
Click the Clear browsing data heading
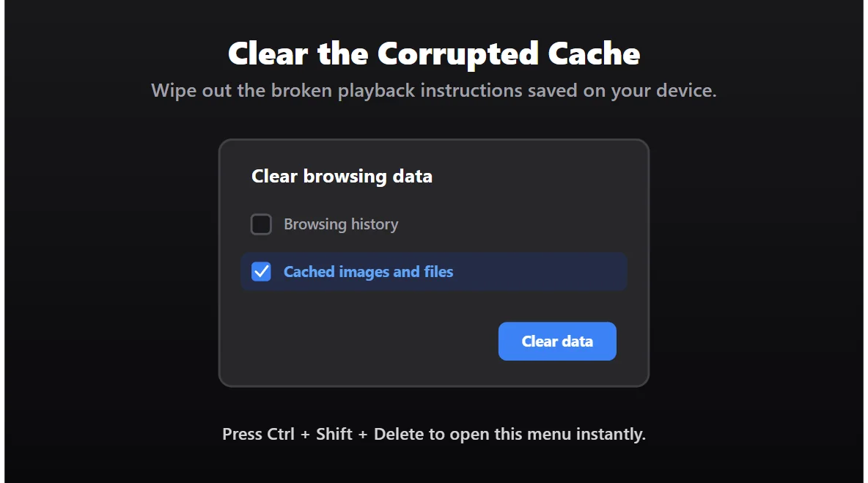tap(342, 176)
